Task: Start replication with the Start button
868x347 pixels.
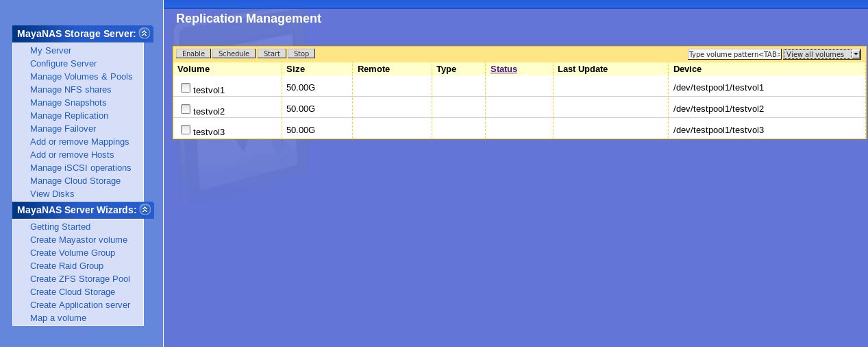Action: click(271, 53)
